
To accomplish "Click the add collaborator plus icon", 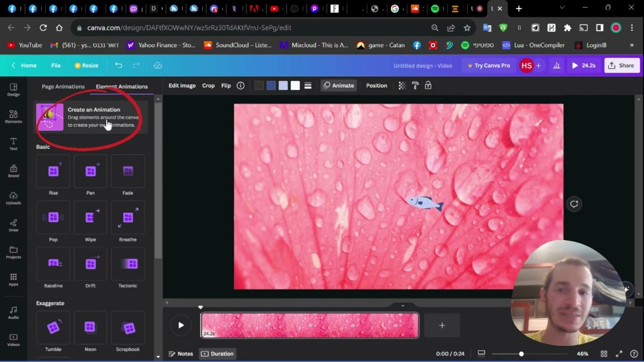I will tap(538, 65).
